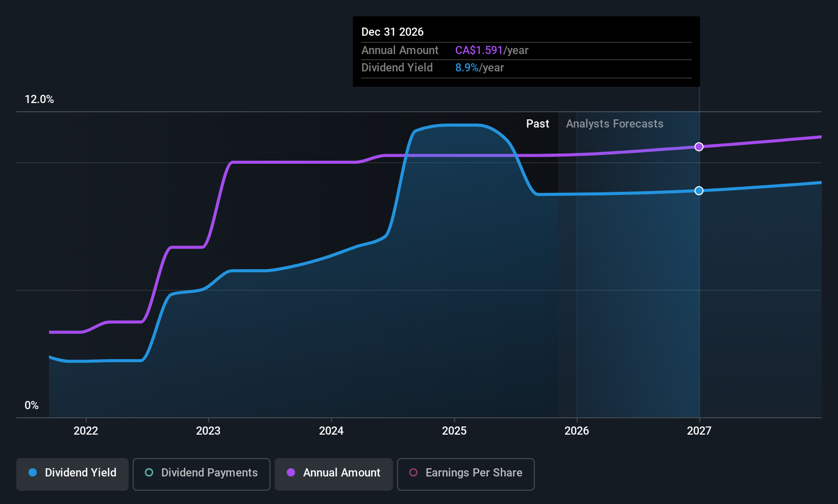
Task: Click the 8.9%/year tooltip value
Action: pos(479,68)
